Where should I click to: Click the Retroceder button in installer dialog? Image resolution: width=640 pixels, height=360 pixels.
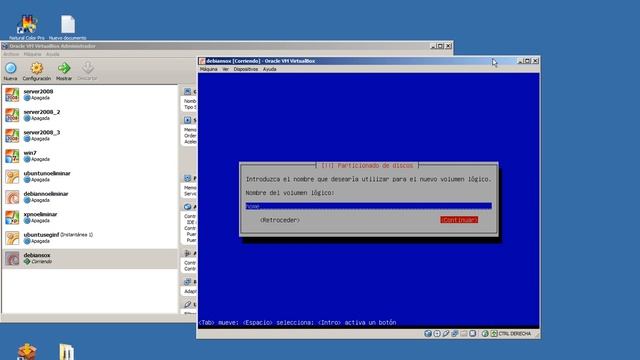coord(280,220)
